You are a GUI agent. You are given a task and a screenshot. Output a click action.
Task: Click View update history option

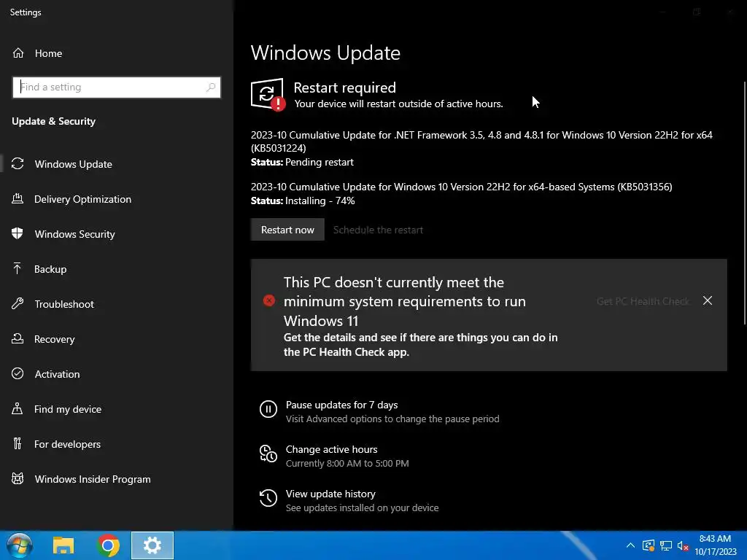point(330,494)
